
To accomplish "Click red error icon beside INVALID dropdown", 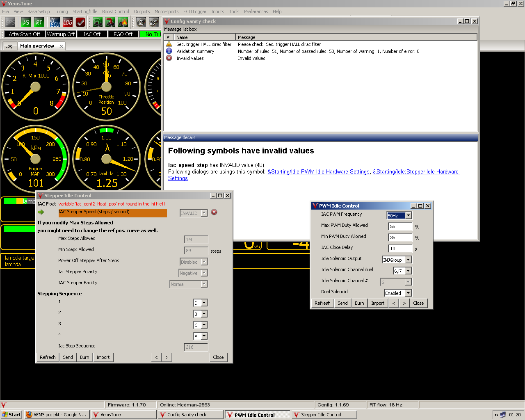I will 214,212.
